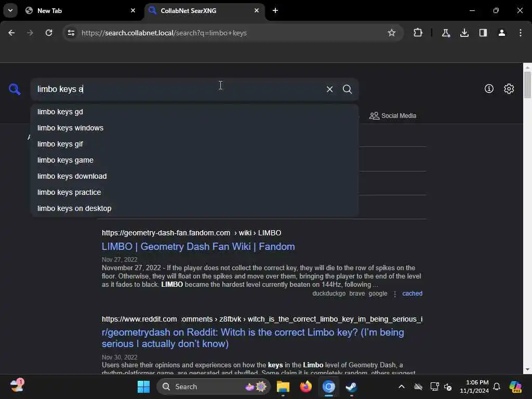Open browser extensions puzzle icon
The image size is (532, 399).
point(418,33)
